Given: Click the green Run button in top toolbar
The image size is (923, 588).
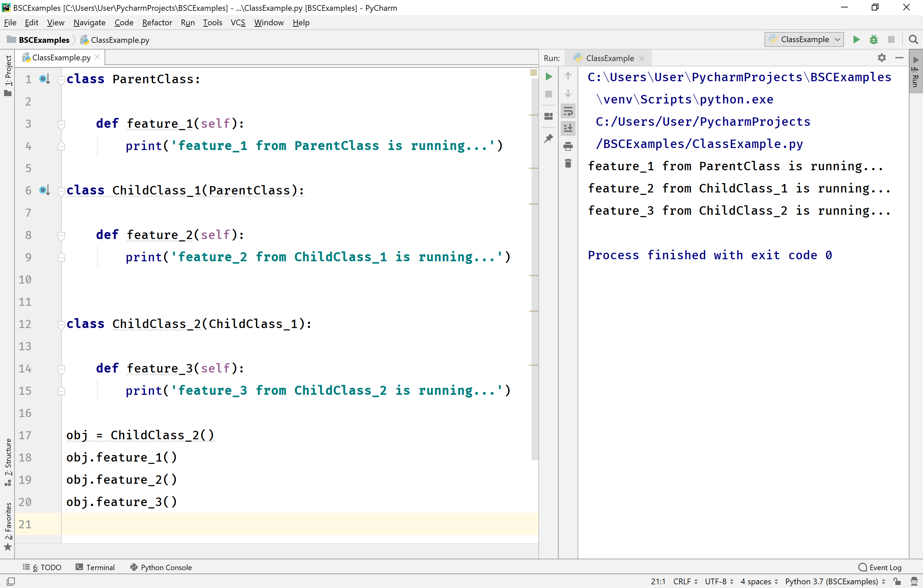Looking at the screenshot, I should click(856, 39).
